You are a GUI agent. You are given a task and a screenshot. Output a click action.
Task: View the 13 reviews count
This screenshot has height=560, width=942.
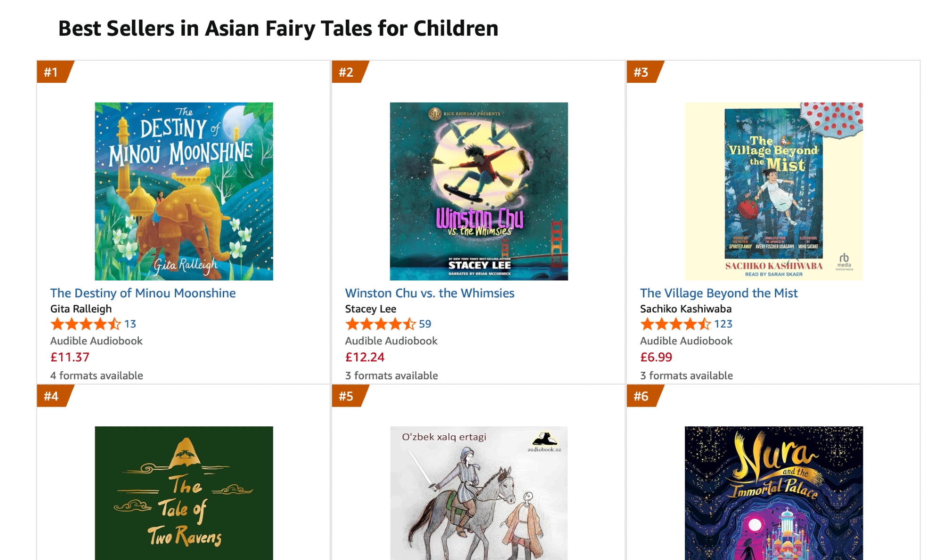click(x=130, y=324)
